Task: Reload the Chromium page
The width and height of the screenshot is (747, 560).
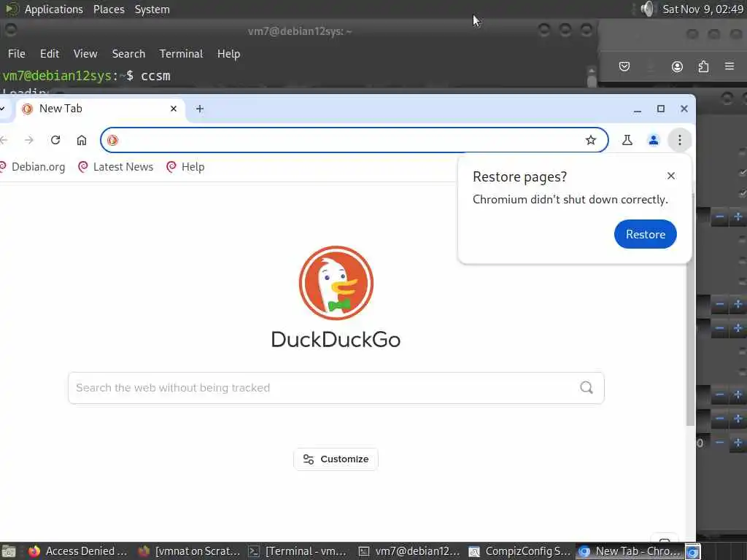Action: tap(55, 140)
